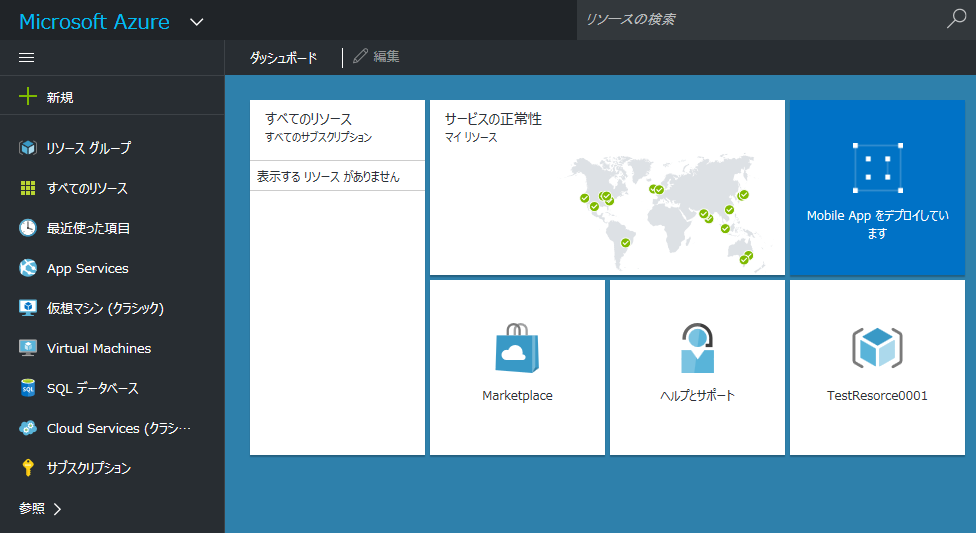Open Virtual Machines from the sidebar
Screen dimensions: 976x533
click(x=99, y=348)
